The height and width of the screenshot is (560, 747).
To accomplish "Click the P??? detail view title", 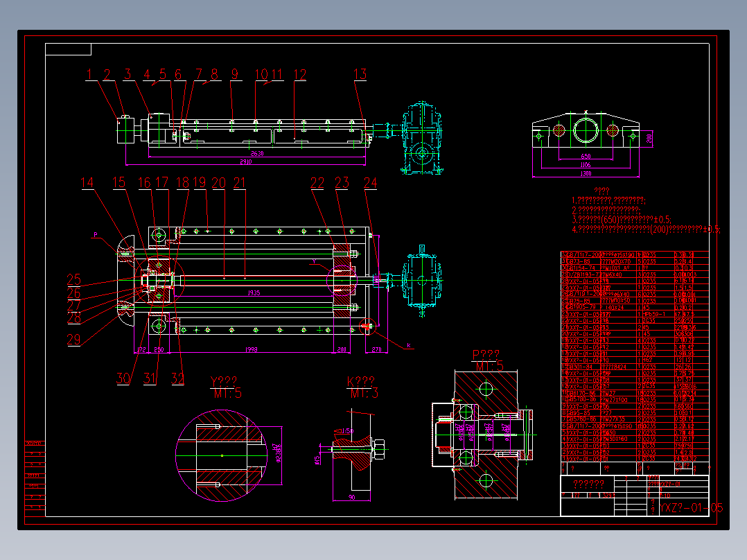I will click(x=486, y=355).
